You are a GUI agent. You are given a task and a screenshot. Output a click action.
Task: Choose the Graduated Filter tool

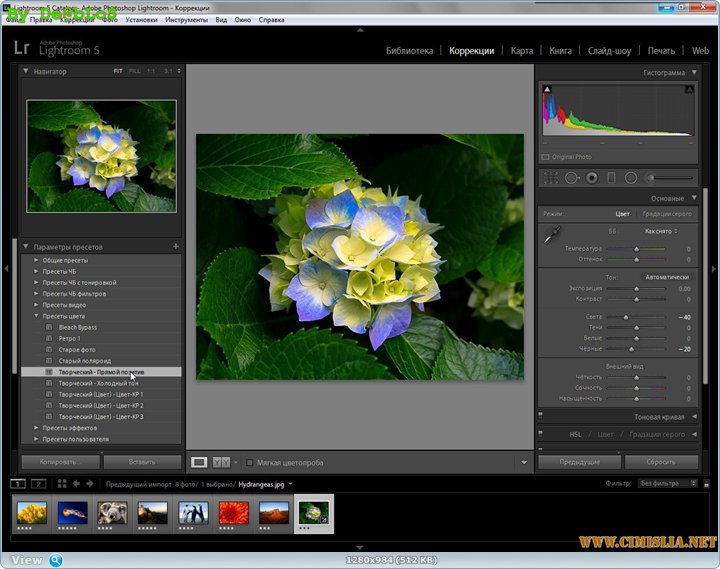pos(612,177)
